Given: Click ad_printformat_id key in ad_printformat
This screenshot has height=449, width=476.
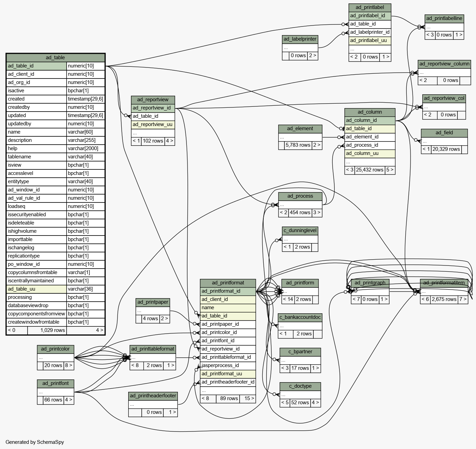Looking at the screenshot, I should click(x=228, y=291).
